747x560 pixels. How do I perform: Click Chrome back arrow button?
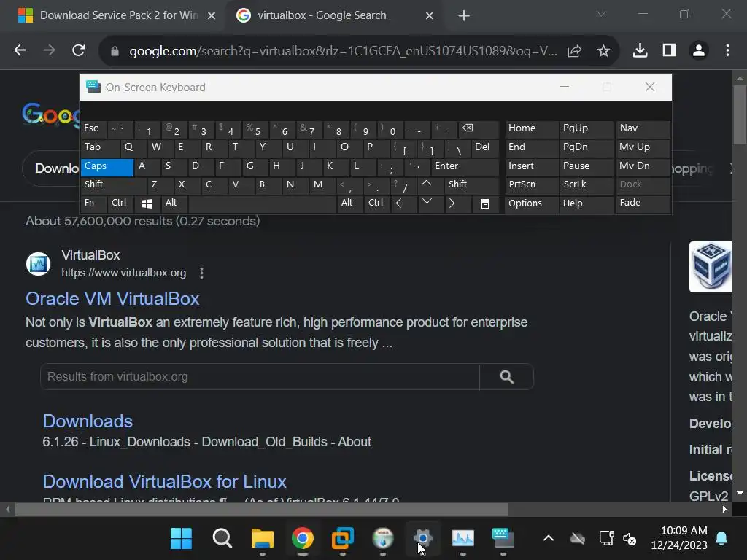[x=20, y=50]
